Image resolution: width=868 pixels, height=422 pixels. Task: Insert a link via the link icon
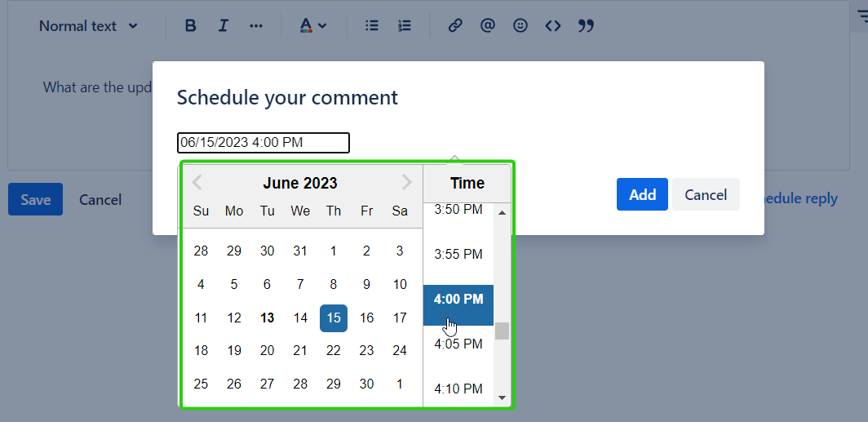pyautogui.click(x=455, y=26)
